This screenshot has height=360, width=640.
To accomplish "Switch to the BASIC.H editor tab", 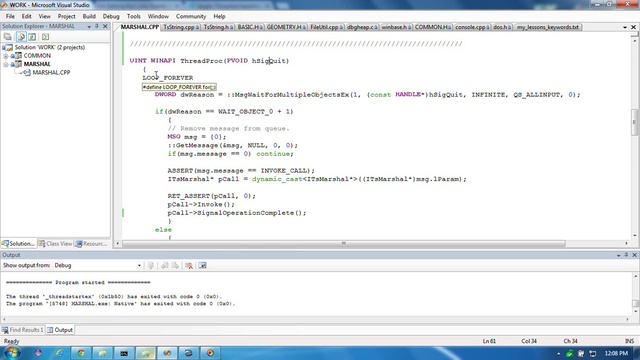I will point(250,27).
